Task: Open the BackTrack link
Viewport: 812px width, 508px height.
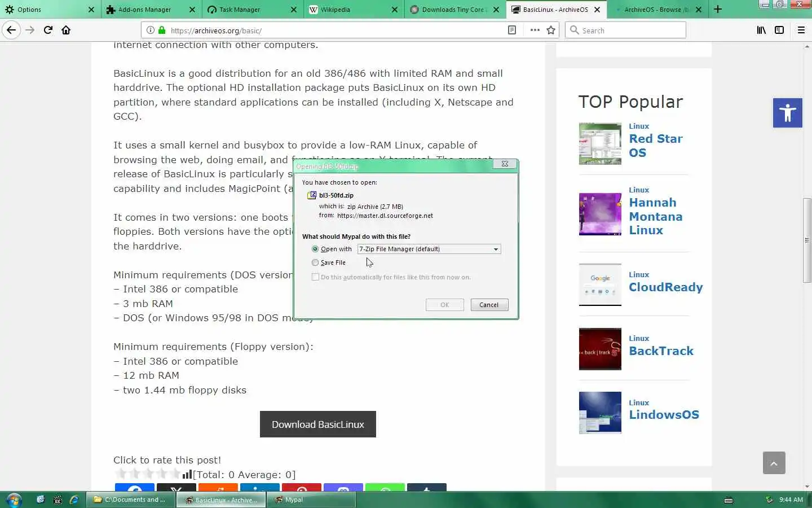Action: 661,351
